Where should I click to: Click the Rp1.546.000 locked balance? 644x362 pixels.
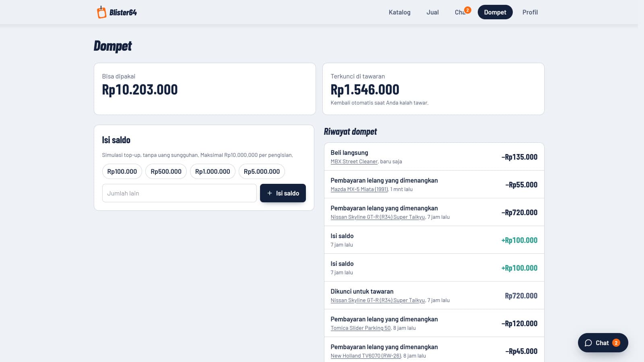(365, 90)
